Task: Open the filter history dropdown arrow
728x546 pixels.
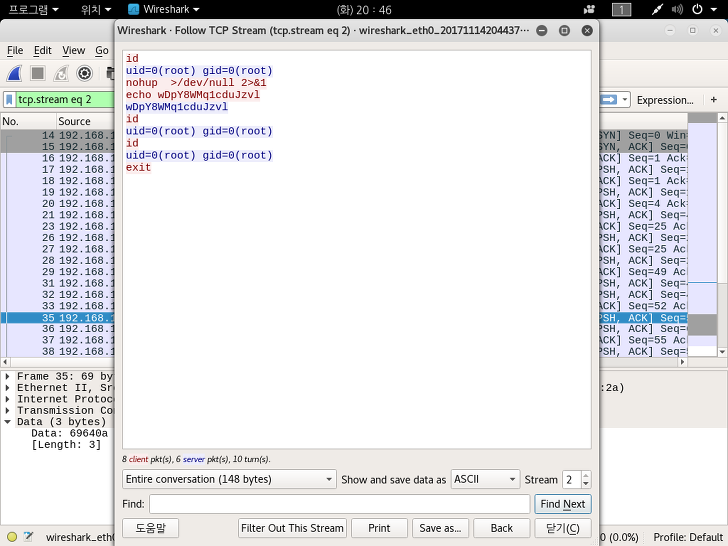Action: click(625, 100)
